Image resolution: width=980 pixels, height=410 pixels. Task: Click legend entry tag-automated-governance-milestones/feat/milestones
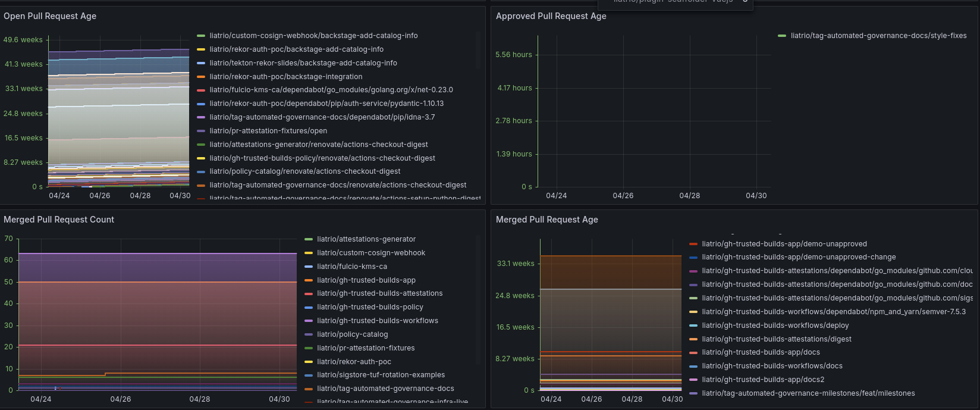(808, 393)
